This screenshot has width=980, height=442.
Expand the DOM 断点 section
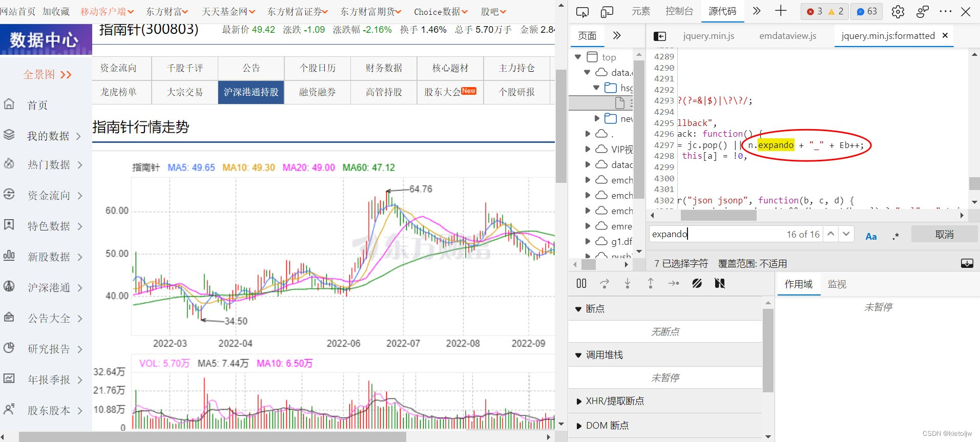pos(579,426)
